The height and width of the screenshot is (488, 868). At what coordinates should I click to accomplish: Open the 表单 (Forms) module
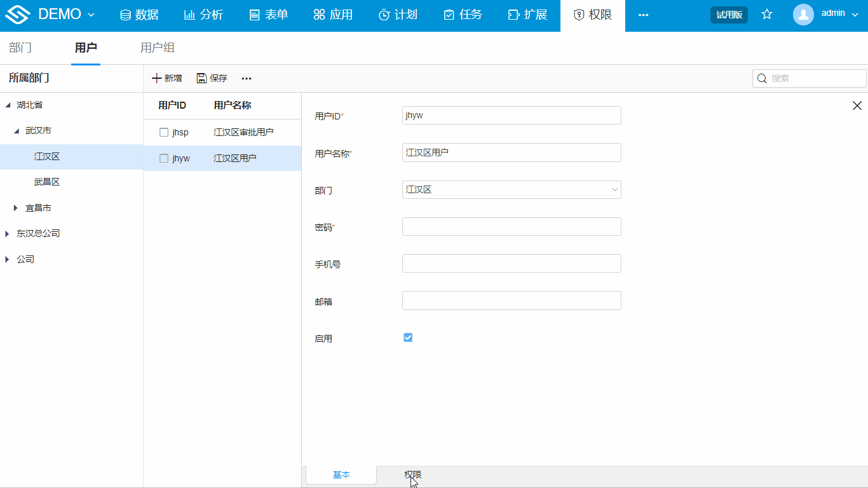pos(268,14)
